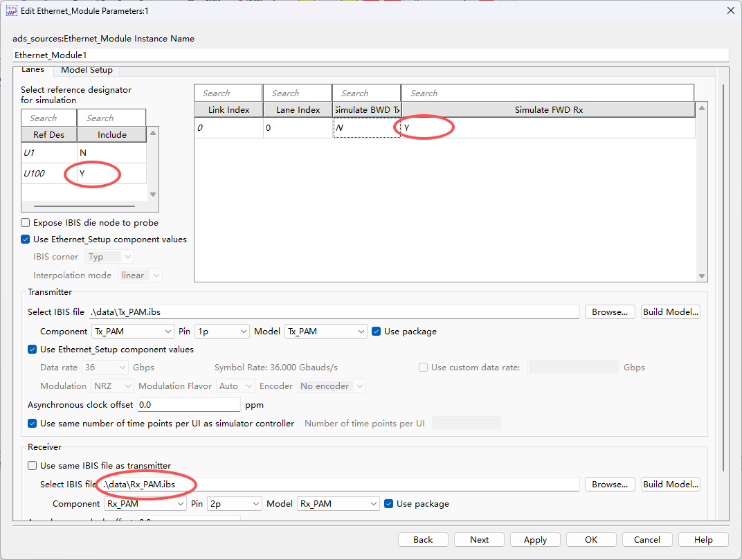Click the Link Index search field
The height and width of the screenshot is (560, 742).
(x=228, y=93)
